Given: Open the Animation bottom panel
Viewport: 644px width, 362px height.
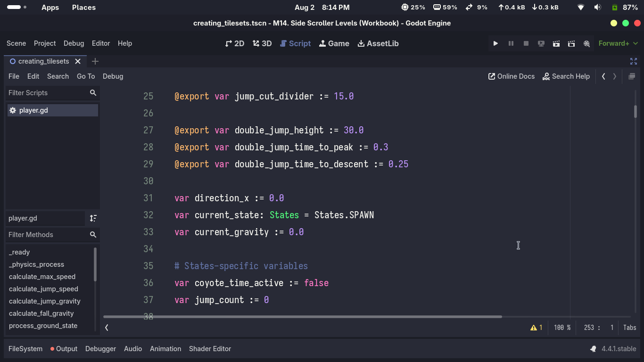Looking at the screenshot, I should point(165,349).
